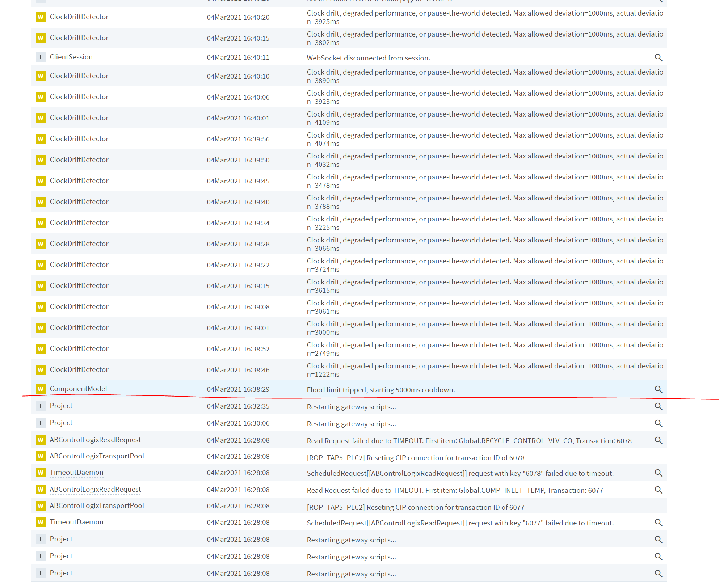Click warning badge on transaction 6078 ABControlLogixTransportPool row
719x588 pixels.
[x=41, y=456]
